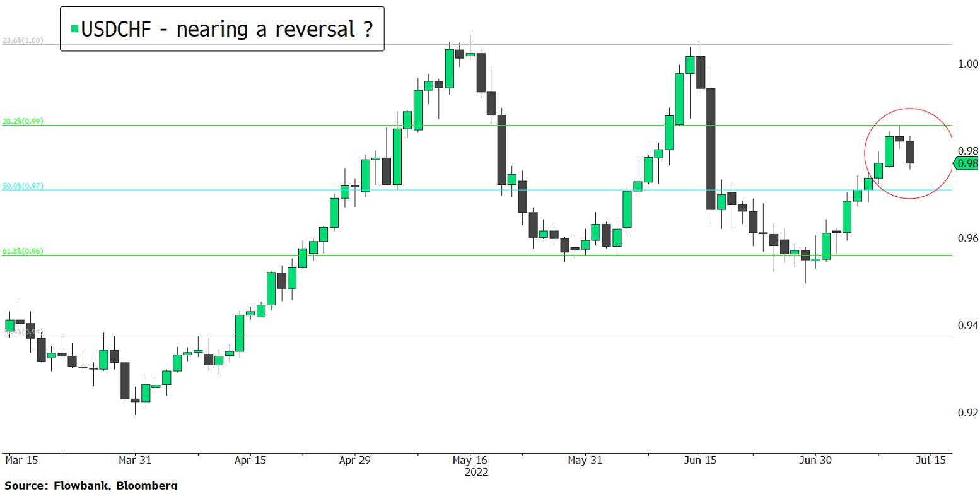Click the Source: Flowbank, Bloomberg text
This screenshot has height=494, width=980.
[x=89, y=486]
